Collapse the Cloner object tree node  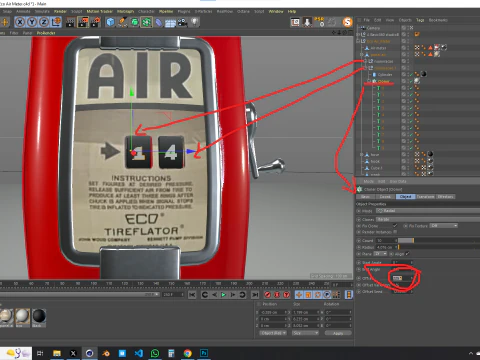pyautogui.click(x=369, y=81)
